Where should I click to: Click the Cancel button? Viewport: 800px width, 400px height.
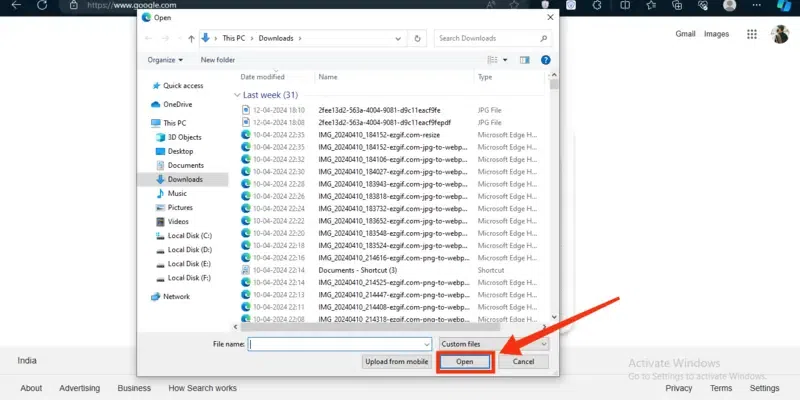(x=523, y=362)
